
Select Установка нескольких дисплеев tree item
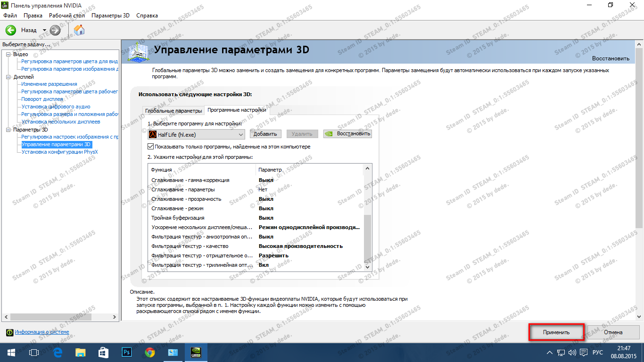tap(61, 122)
